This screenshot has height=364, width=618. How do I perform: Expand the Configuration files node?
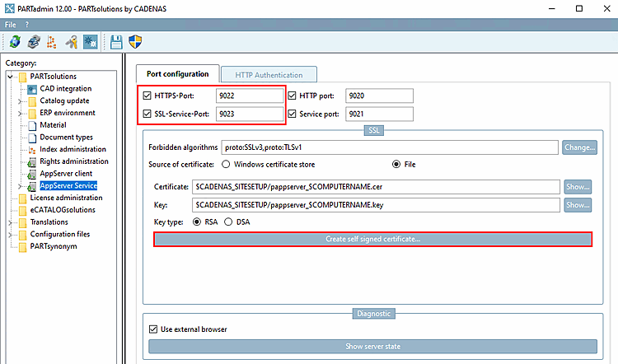pyautogui.click(x=11, y=235)
